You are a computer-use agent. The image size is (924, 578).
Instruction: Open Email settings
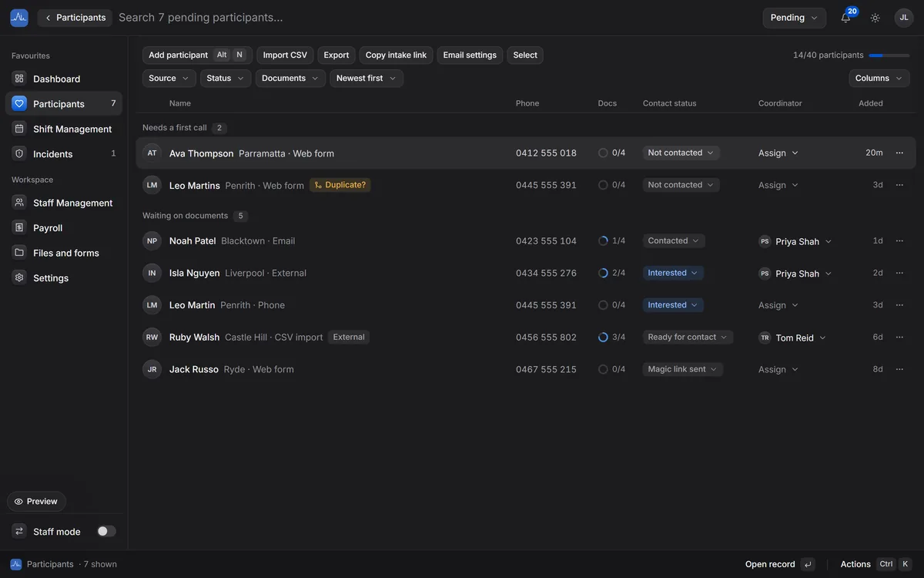click(x=470, y=55)
